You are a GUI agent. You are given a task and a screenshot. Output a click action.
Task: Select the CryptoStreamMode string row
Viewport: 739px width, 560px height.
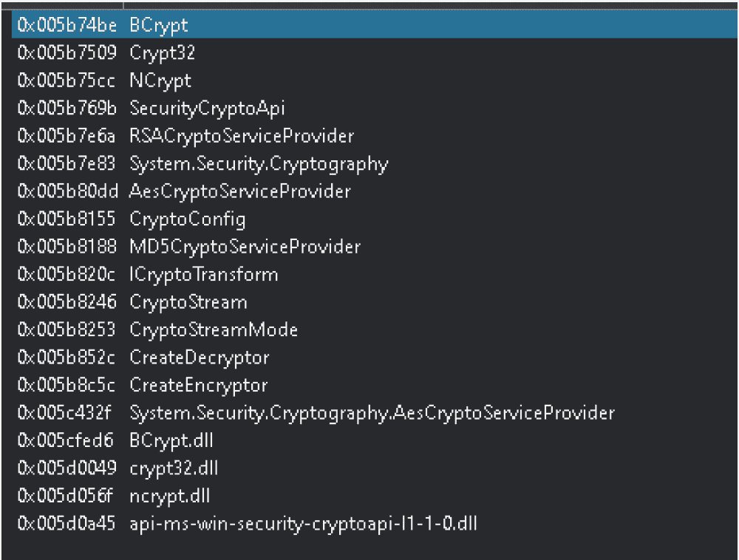214,330
